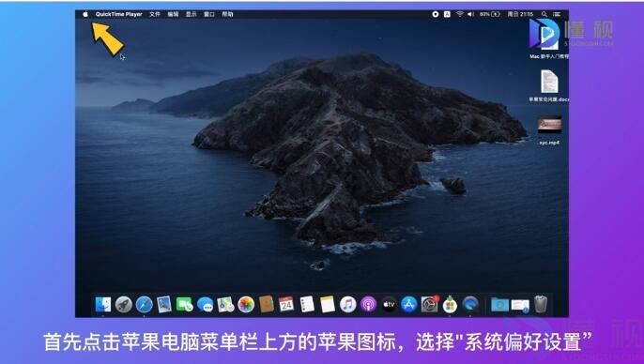Open Notes from the Dock
644x364 pixels.
tap(328, 305)
